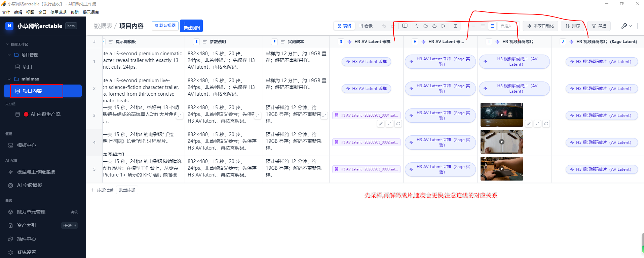This screenshot has width=644, height=258.
Task: Expand row 3 实测成本 cell
Action: click(325, 116)
